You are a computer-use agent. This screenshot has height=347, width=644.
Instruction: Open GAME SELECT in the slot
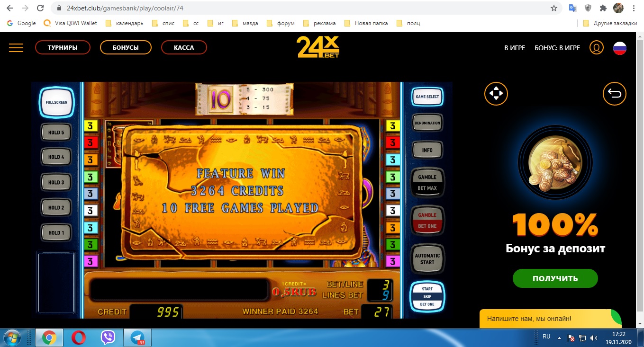[427, 97]
